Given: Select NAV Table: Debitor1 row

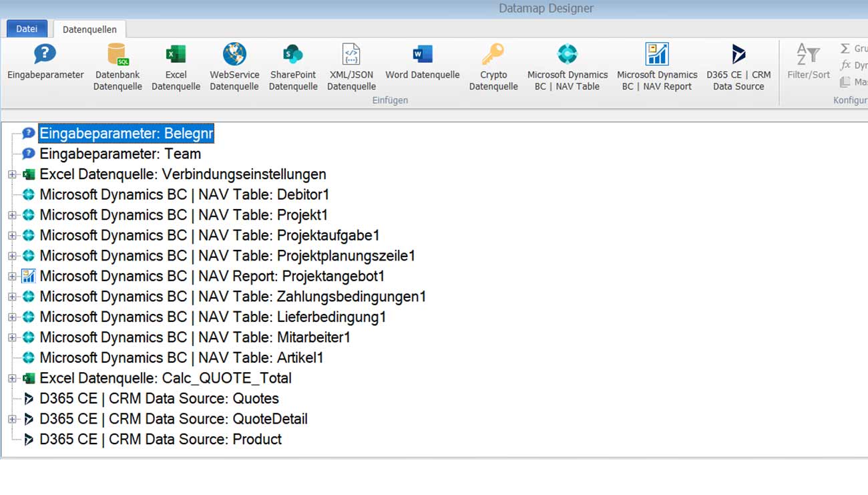Looking at the screenshot, I should coord(184,194).
